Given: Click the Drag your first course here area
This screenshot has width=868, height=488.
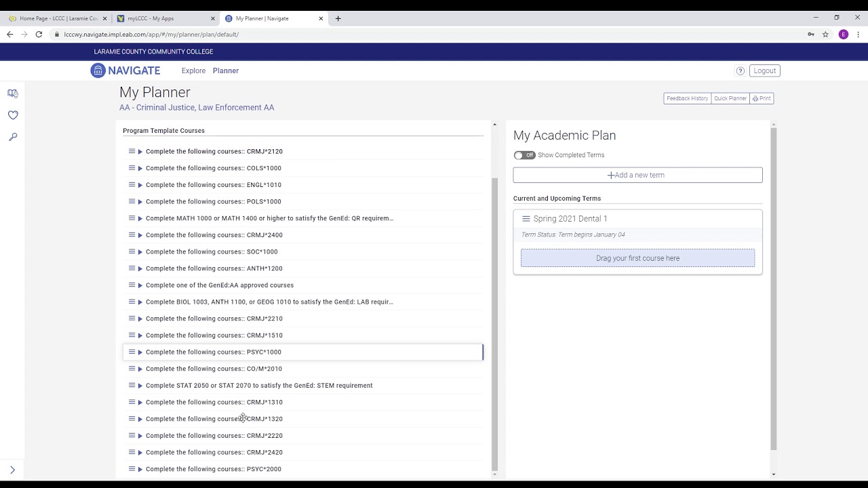Looking at the screenshot, I should pos(637,258).
